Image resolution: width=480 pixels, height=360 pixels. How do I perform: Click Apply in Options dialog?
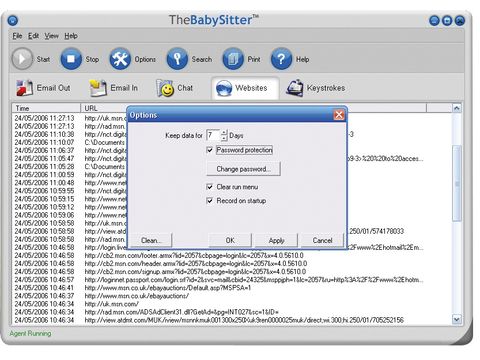pos(276,240)
